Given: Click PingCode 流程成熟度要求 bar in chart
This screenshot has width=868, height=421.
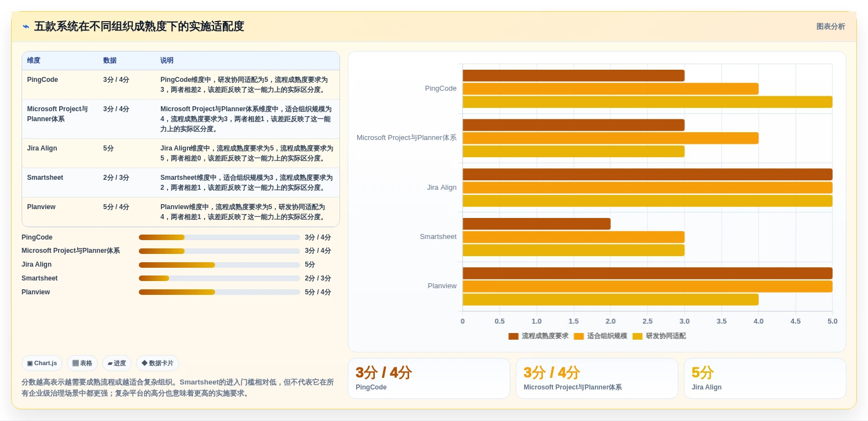Looking at the screenshot, I should (573, 76).
